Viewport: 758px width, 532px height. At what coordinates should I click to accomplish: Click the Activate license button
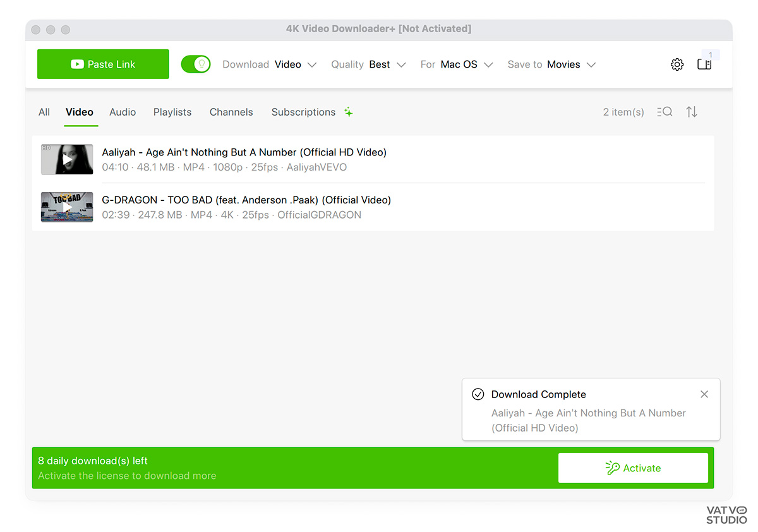pyautogui.click(x=633, y=468)
